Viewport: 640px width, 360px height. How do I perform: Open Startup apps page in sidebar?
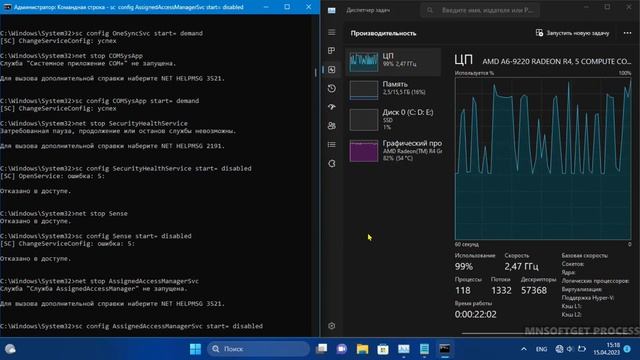click(332, 107)
